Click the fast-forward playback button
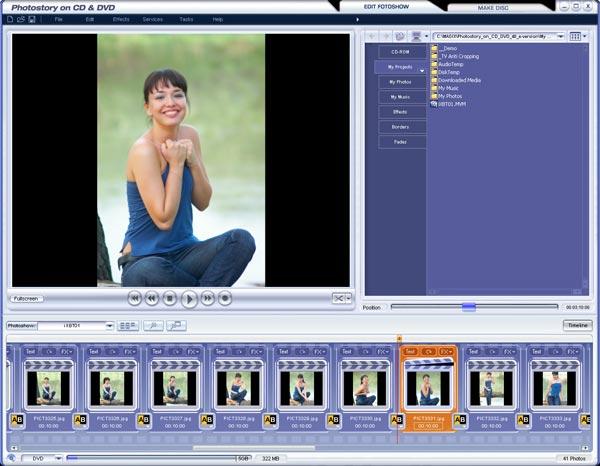 [x=207, y=298]
